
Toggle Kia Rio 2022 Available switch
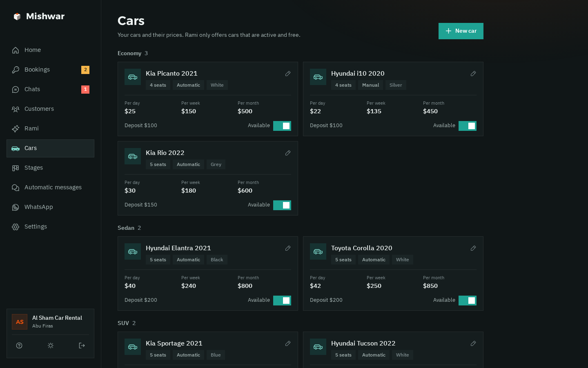(282, 205)
